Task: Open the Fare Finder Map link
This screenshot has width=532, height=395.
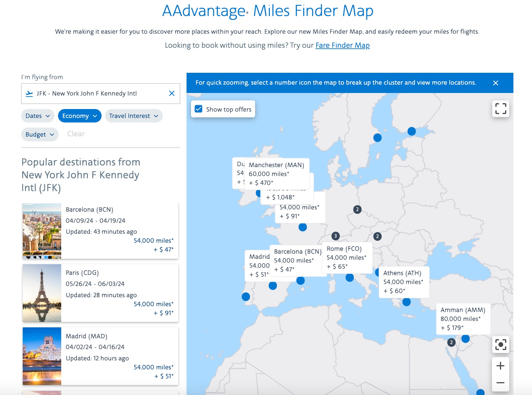Action: tap(342, 45)
